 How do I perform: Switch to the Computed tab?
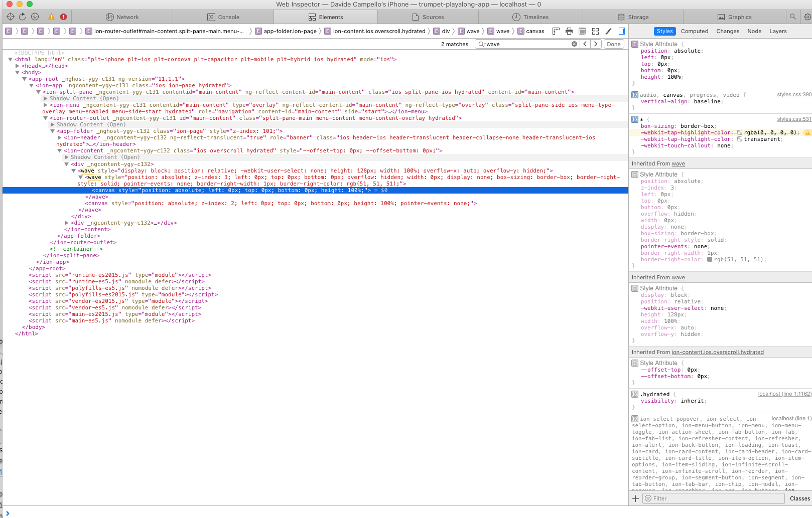tap(695, 31)
